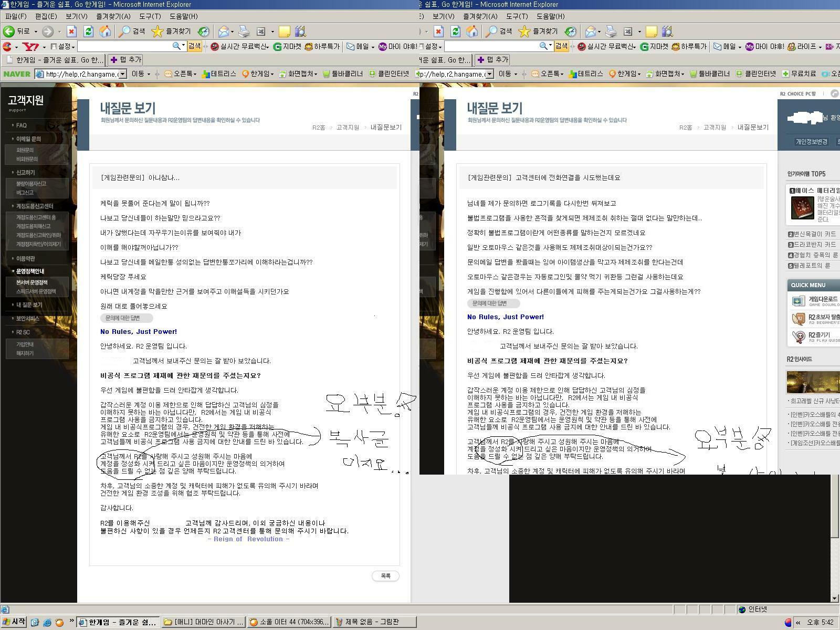Open the FAQ link in the support sidebar

pyautogui.click(x=21, y=125)
